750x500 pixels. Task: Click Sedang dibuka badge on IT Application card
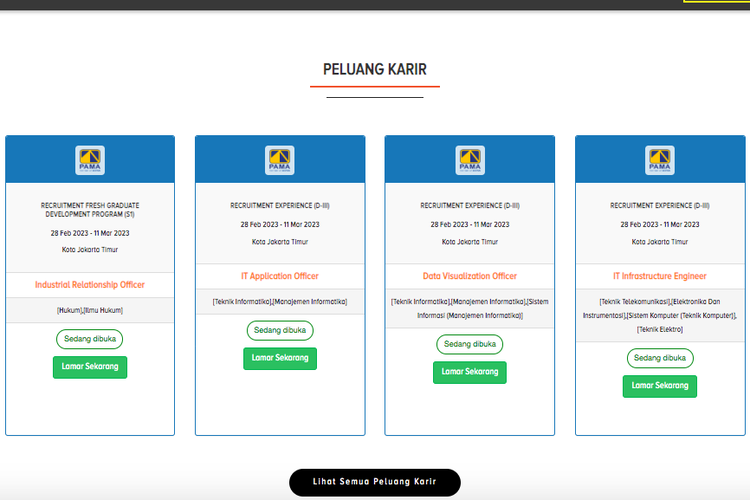click(x=280, y=330)
